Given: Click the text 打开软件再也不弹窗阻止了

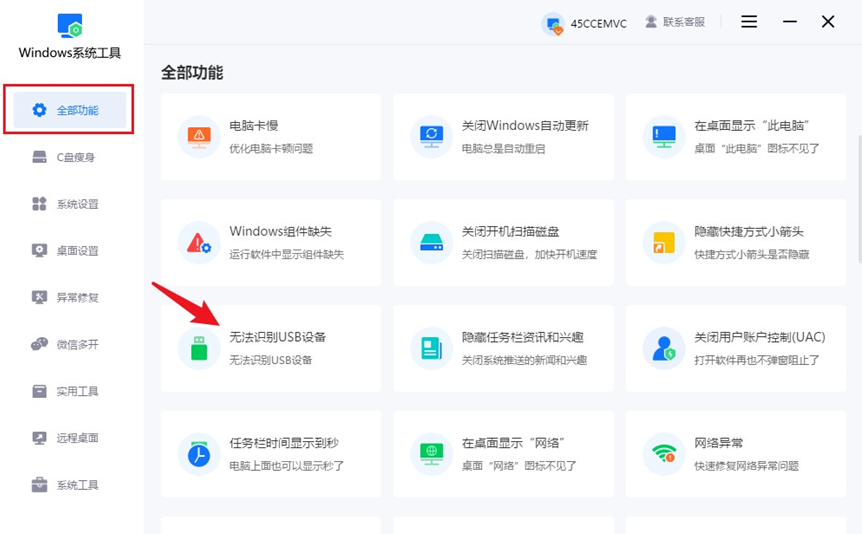Looking at the screenshot, I should click(x=757, y=360).
